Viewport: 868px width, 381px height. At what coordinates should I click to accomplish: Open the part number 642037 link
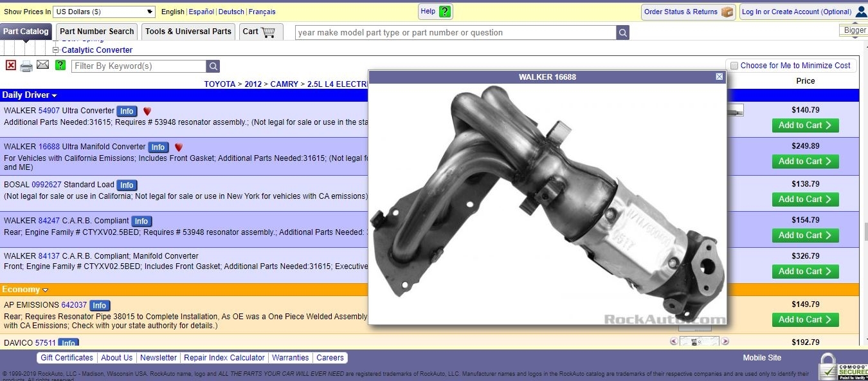(x=74, y=305)
